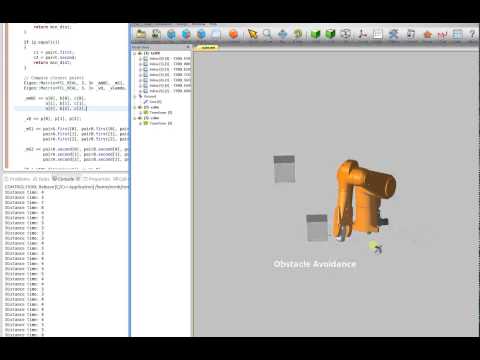Viewport: 480px width, 360px height.
Task: Select the pink-tinted blue cube icon
Action: click(186, 34)
